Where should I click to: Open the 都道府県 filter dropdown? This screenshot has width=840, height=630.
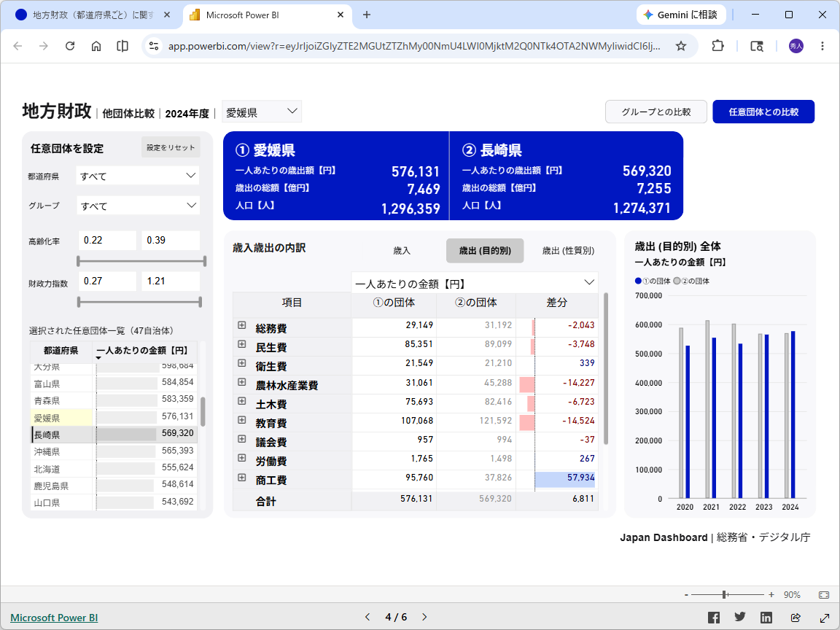pos(138,176)
